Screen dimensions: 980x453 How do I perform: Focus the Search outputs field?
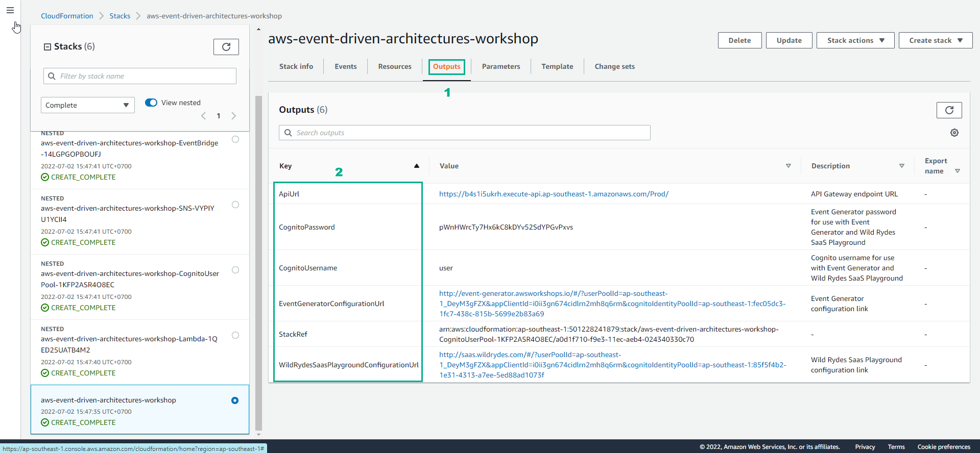coord(465,133)
